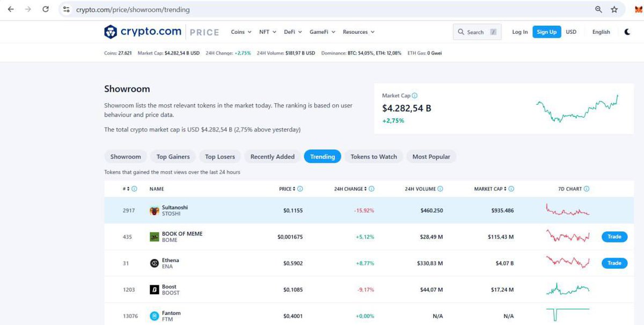Click the Fantom coin icon
The image size is (644, 325).
tap(154, 316)
